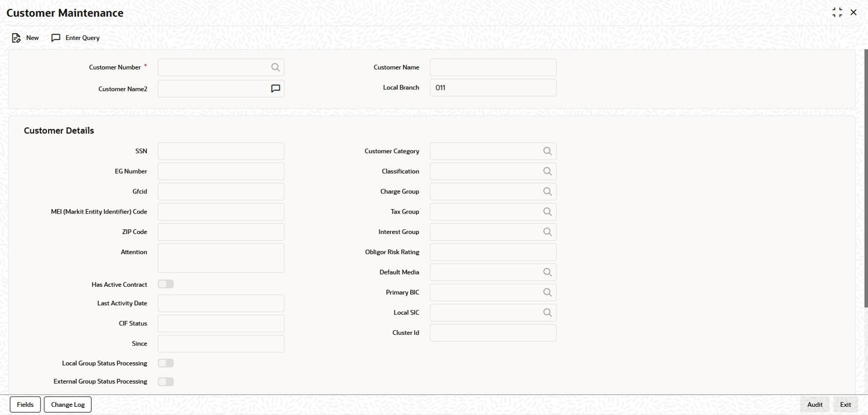Image resolution: width=868 pixels, height=415 pixels.
Task: Collapse the window with the minimize icon
Action: pos(837,12)
